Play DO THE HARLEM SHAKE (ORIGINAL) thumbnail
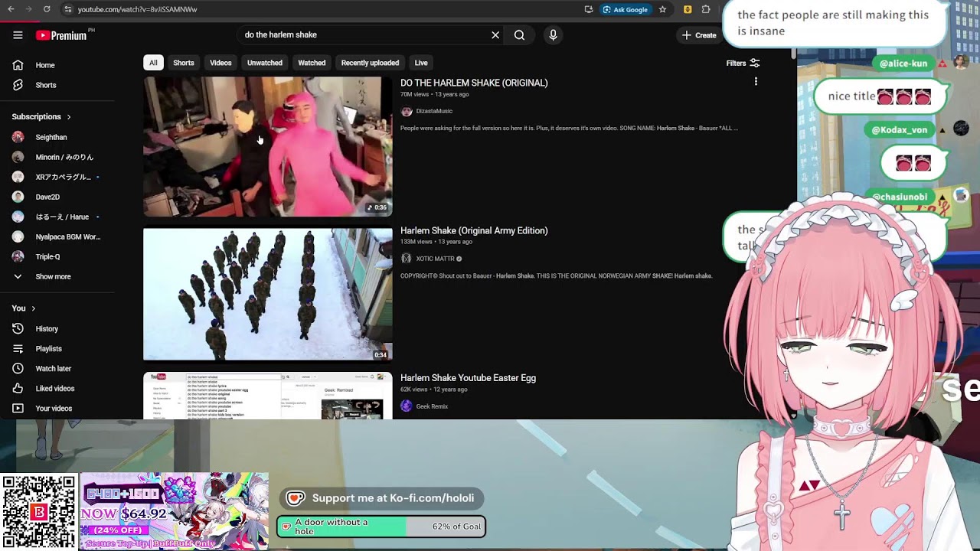This screenshot has width=980, height=551. tap(268, 146)
